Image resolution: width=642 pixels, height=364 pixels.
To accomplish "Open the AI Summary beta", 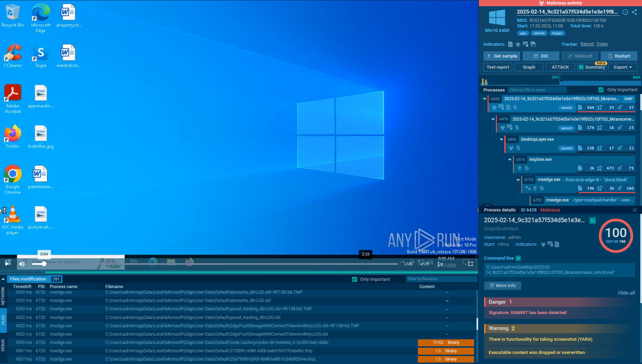I will (x=592, y=67).
